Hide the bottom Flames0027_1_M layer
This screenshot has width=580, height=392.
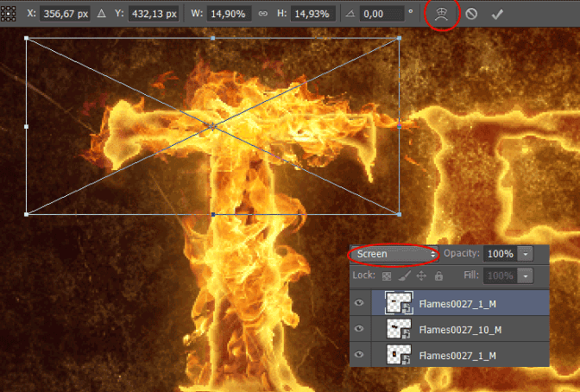coord(359,355)
